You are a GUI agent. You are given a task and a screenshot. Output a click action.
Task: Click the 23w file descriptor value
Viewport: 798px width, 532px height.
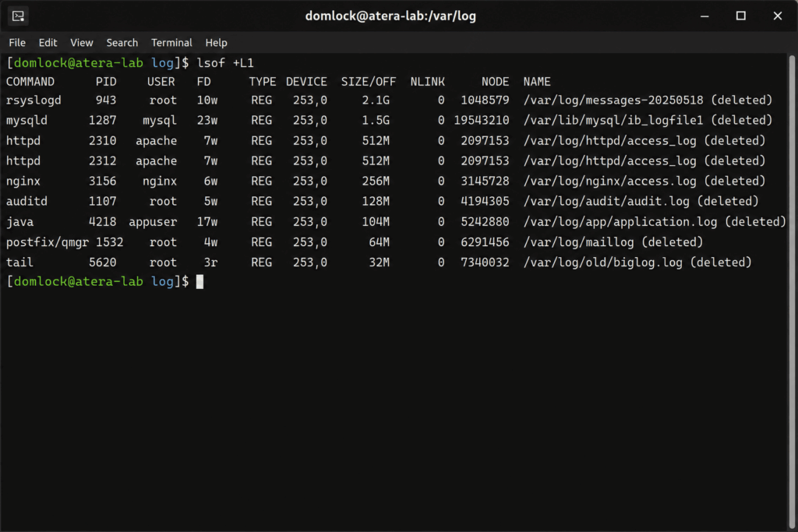point(207,121)
